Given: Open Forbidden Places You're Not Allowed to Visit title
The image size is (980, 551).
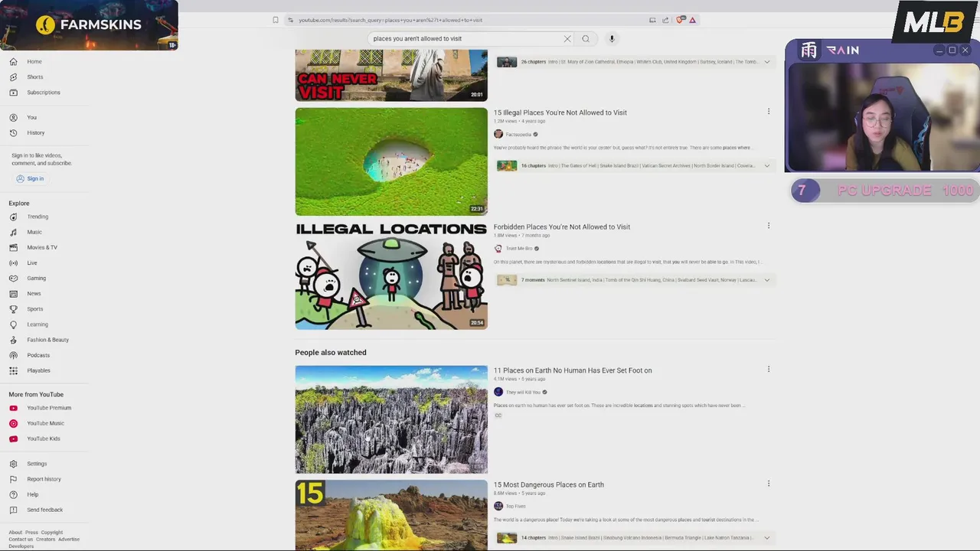Looking at the screenshot, I should coord(561,227).
